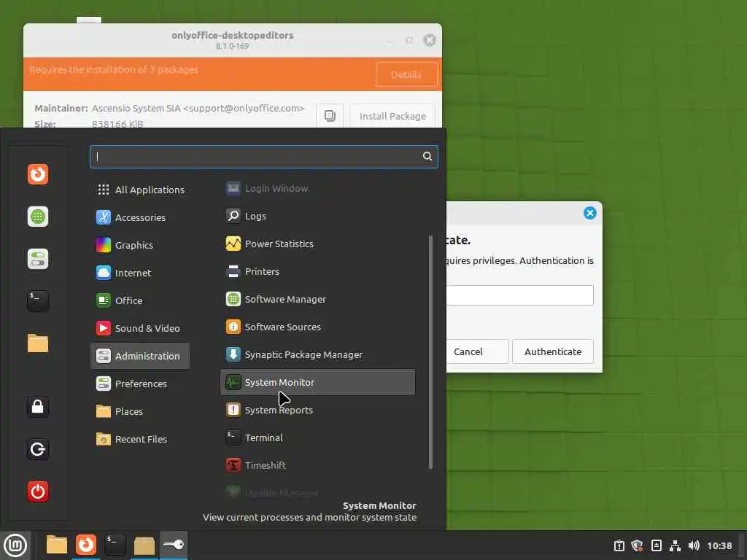747x560 pixels.
Task: Open Files from the favorites sidebar
Action: 38,343
